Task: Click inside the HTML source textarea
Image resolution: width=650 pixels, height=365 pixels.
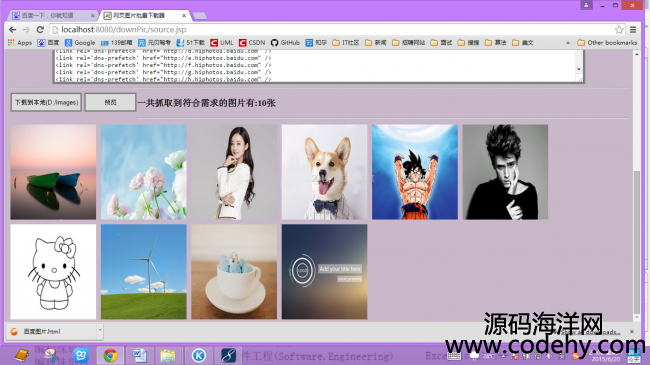Action: [x=315, y=66]
